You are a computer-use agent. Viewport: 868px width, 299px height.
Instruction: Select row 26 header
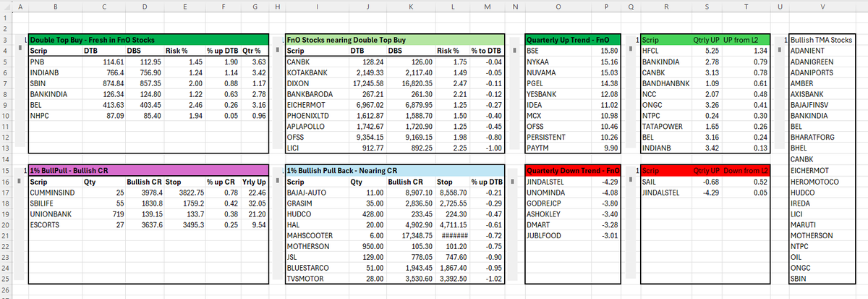tap(6, 292)
